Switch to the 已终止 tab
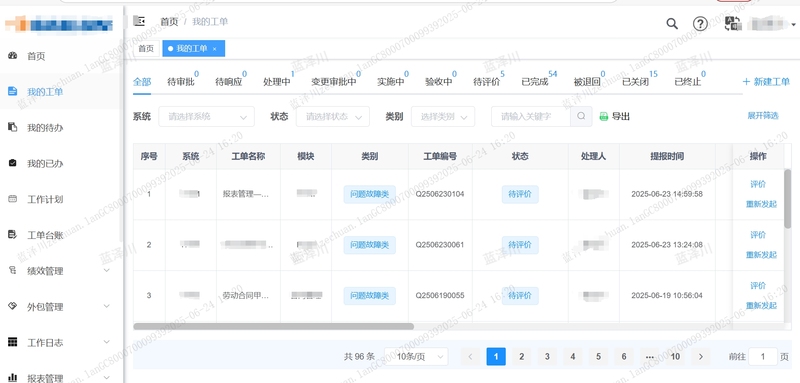The image size is (800, 383). 688,82
